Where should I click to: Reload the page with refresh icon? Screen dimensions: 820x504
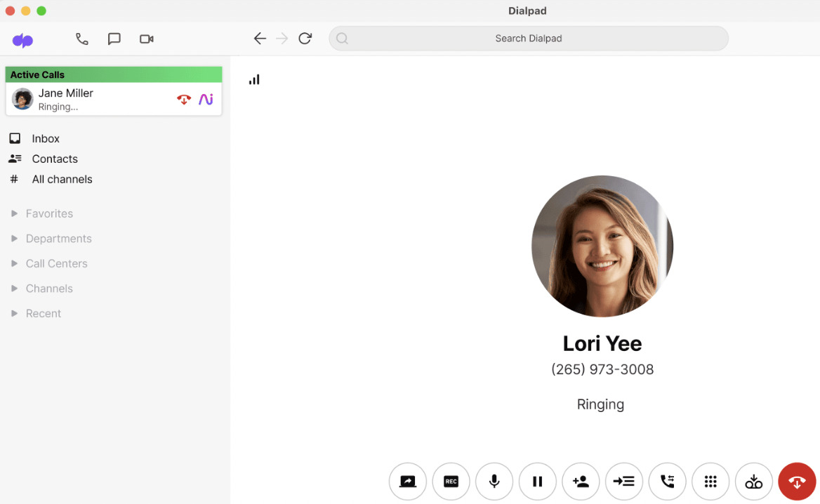click(305, 39)
